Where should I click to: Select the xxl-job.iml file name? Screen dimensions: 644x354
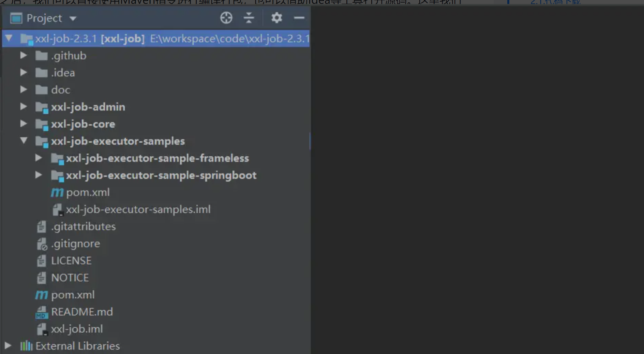coord(77,329)
